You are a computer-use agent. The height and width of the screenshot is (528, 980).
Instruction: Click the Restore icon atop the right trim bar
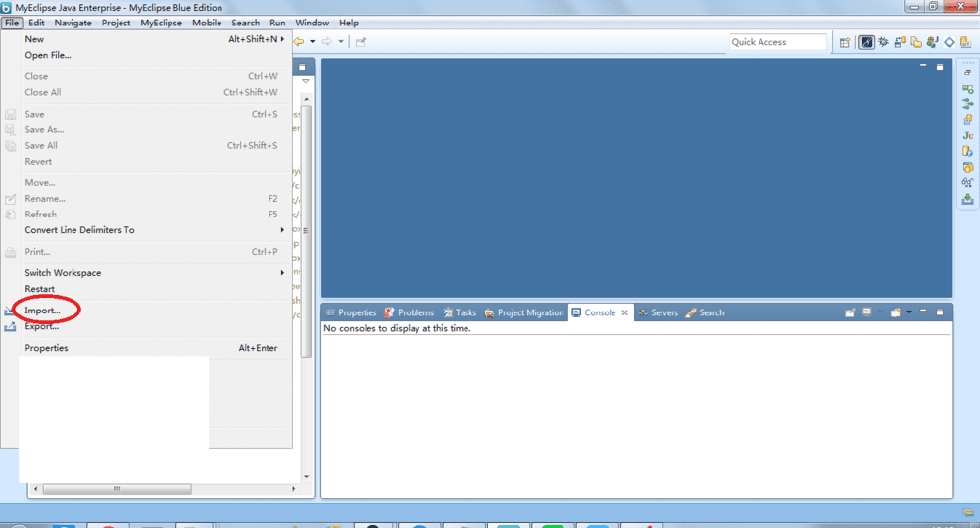pyautogui.click(x=967, y=72)
